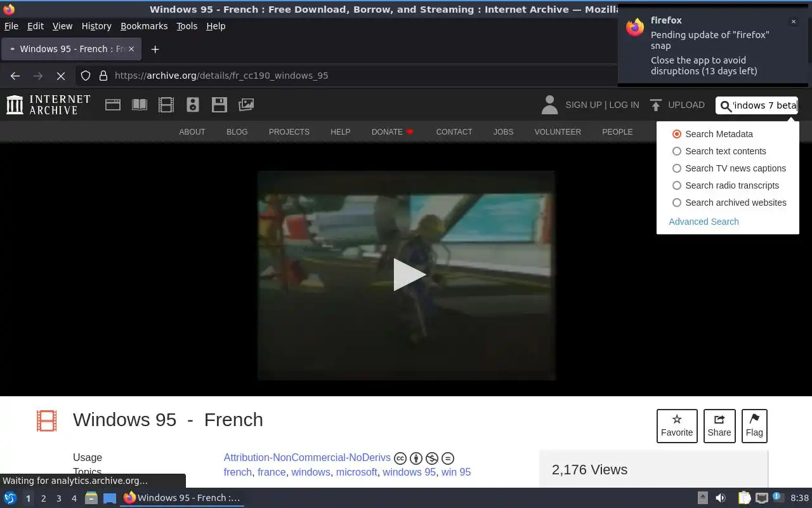Click the upload arrow icon

656,105
